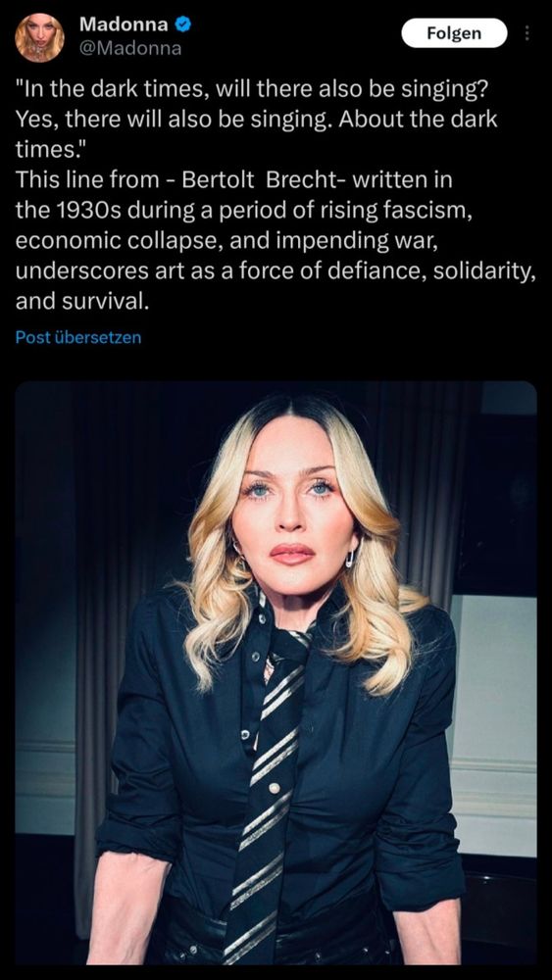The image size is (552, 980).
Task: Click the words 'and survival.' in post
Action: coord(82,302)
